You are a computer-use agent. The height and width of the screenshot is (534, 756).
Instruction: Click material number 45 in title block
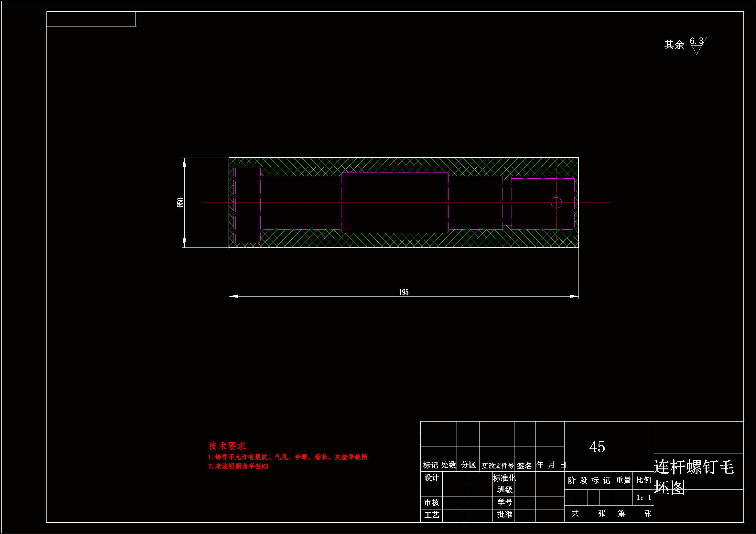pyautogui.click(x=597, y=447)
